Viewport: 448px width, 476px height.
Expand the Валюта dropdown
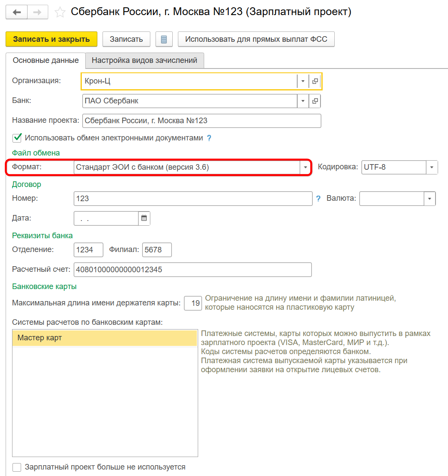pyautogui.click(x=429, y=199)
